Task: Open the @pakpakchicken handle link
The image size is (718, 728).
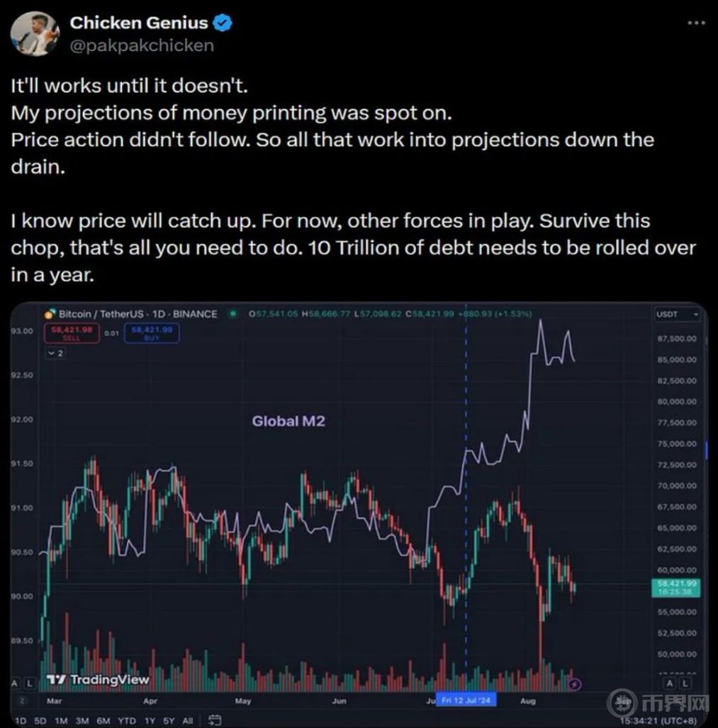Action: [x=141, y=45]
